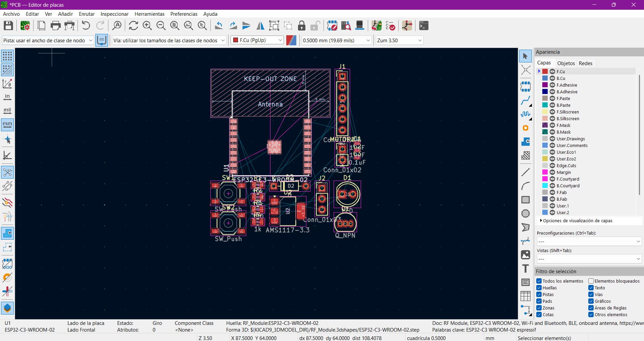Image resolution: width=644 pixels, height=341 pixels.
Task: Select the Route Tracks tool
Action: point(526,101)
